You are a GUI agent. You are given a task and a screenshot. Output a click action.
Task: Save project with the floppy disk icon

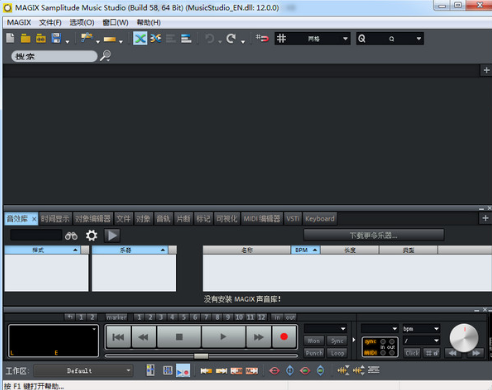coord(56,38)
